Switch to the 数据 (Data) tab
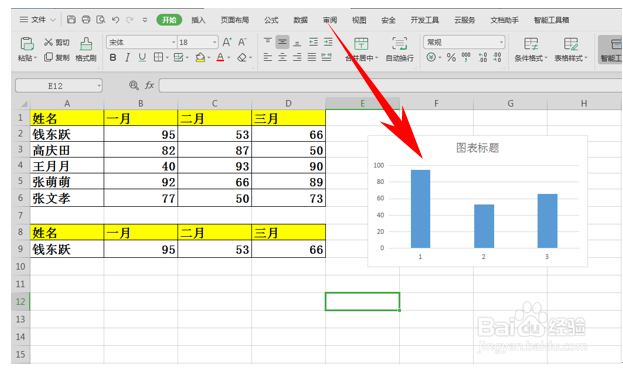Image resolution: width=623 pixels, height=368 pixels. pos(300,20)
